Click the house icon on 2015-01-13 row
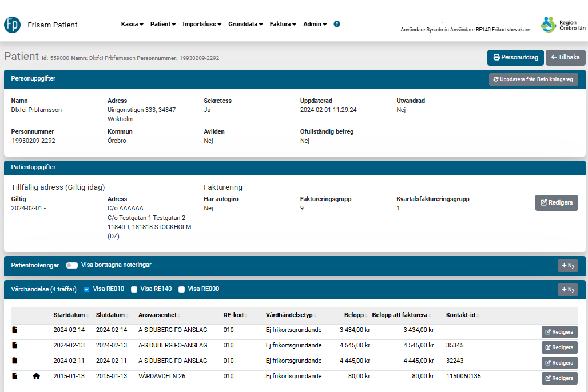Image resolution: width=588 pixels, height=392 pixels. click(37, 376)
